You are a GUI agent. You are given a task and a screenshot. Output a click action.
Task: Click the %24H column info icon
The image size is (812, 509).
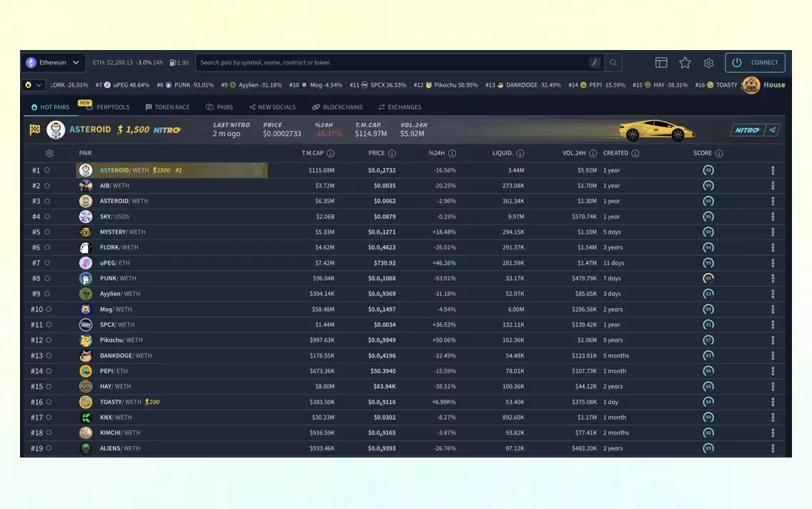click(x=452, y=153)
